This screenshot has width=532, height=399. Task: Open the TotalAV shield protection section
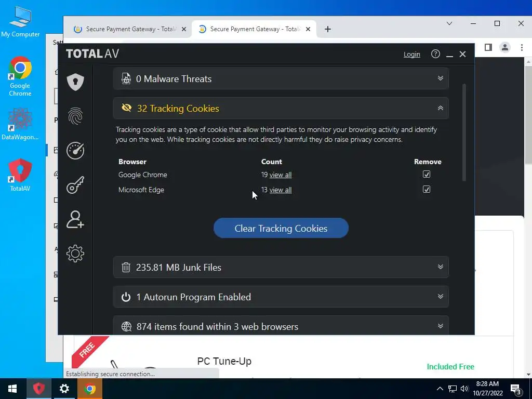tap(75, 82)
